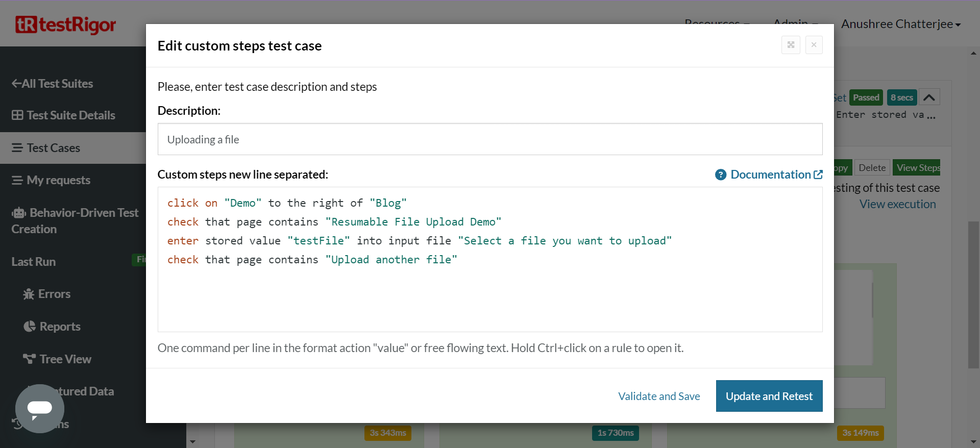Close the edit custom steps dialog
The height and width of the screenshot is (448, 980).
pos(814,45)
